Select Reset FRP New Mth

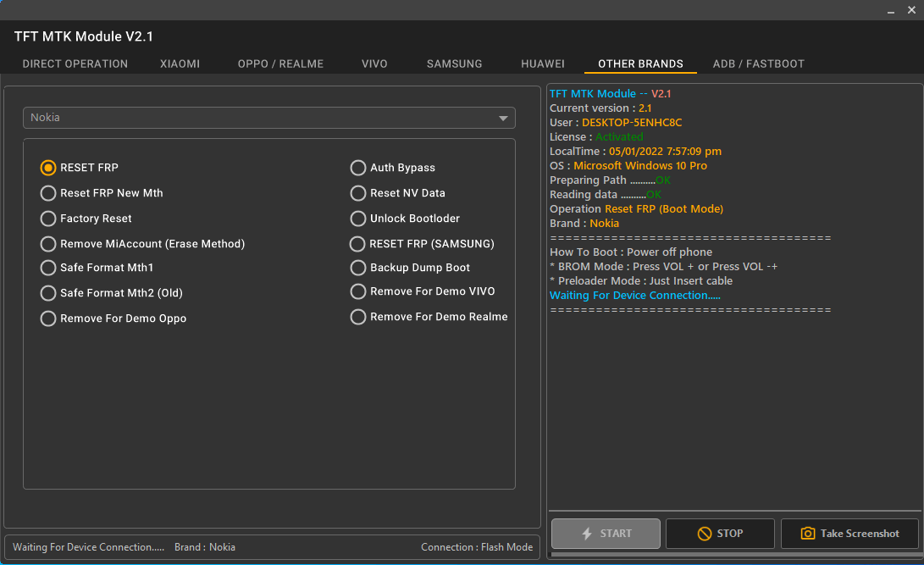click(48, 193)
